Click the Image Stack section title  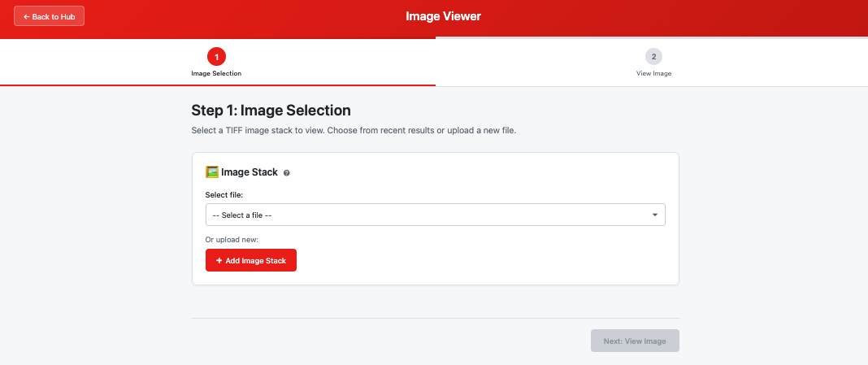(x=250, y=172)
